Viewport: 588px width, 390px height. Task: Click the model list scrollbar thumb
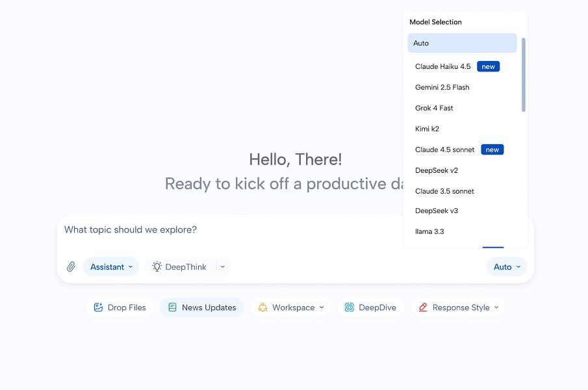524,75
